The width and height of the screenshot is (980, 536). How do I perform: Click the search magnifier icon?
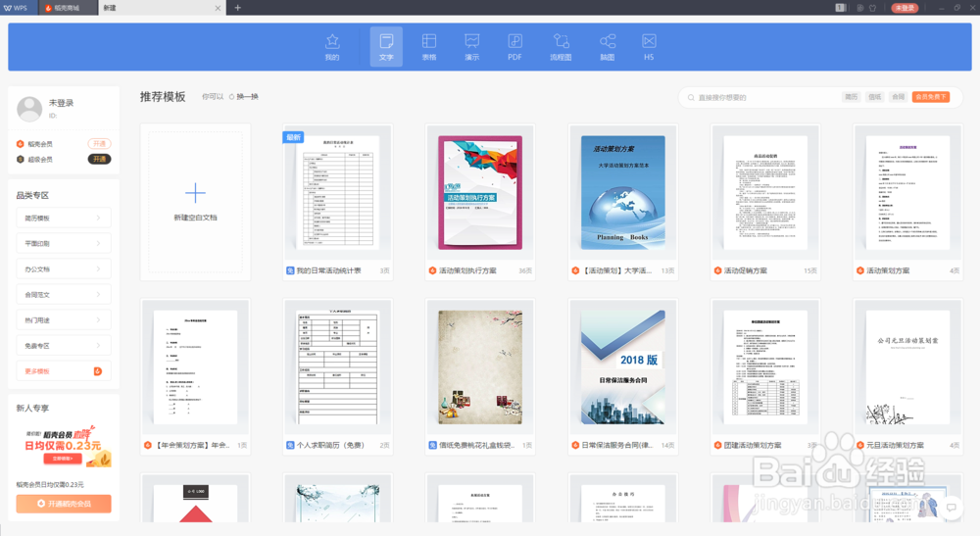click(691, 97)
